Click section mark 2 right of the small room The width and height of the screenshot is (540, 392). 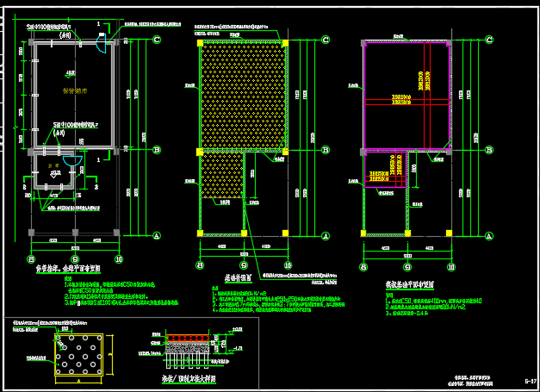click(x=96, y=187)
